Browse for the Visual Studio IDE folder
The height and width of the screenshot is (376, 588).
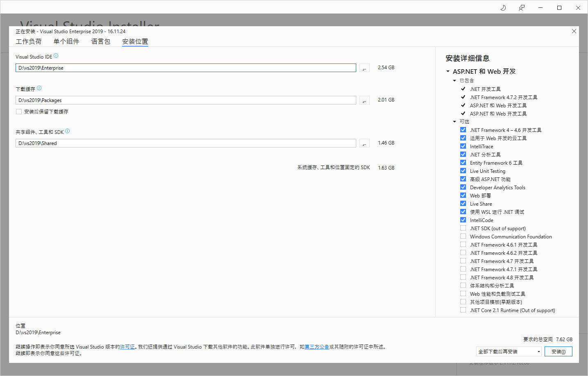pos(364,68)
